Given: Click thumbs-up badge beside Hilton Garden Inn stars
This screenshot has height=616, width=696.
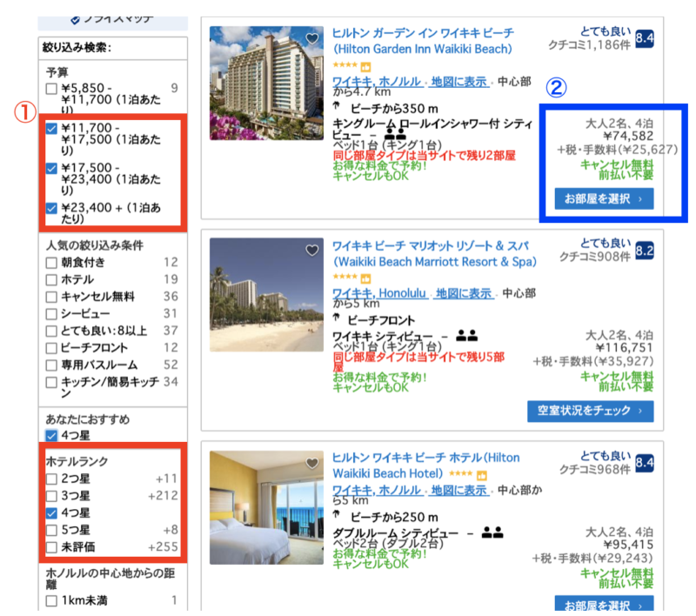Looking at the screenshot, I should [x=365, y=67].
